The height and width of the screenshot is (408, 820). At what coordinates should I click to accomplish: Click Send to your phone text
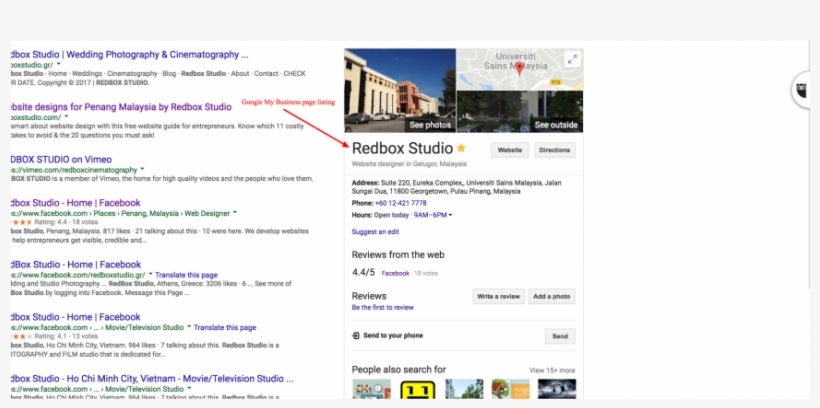[393, 336]
